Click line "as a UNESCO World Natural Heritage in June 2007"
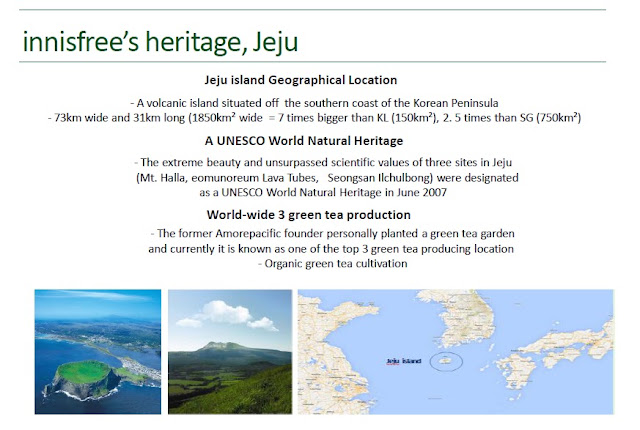 coord(323,192)
